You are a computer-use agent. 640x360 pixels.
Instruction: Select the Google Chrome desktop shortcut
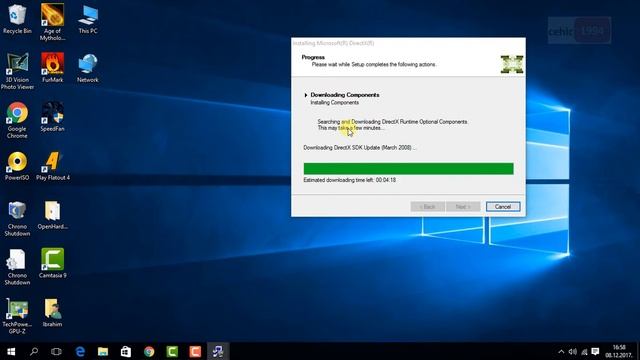[x=17, y=120]
